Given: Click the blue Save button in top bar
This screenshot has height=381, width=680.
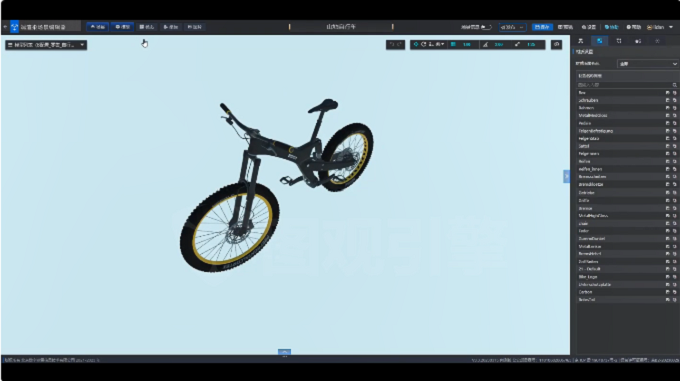Looking at the screenshot, I should point(542,27).
